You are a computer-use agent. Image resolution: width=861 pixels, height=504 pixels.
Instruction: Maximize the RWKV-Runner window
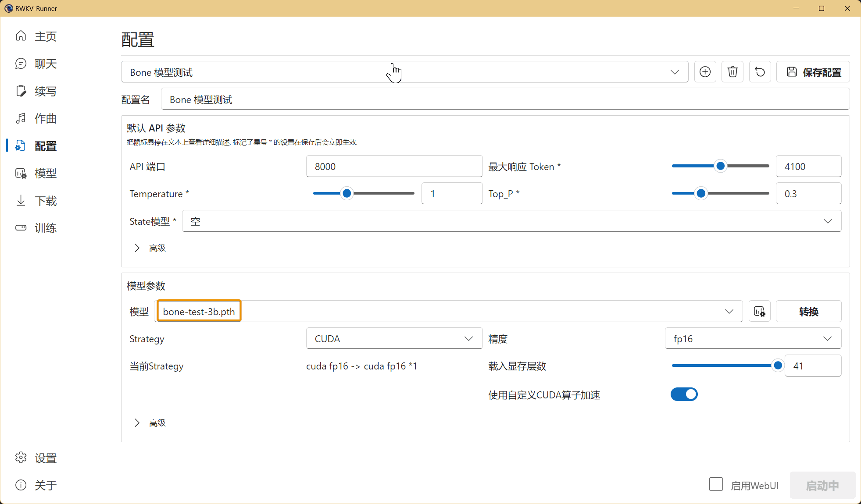tap(822, 8)
